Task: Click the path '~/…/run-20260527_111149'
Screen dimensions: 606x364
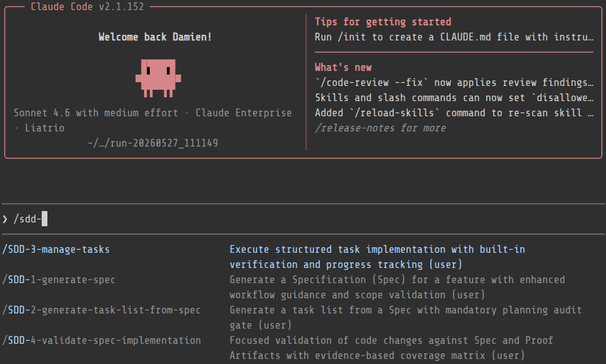Action: pos(153,143)
